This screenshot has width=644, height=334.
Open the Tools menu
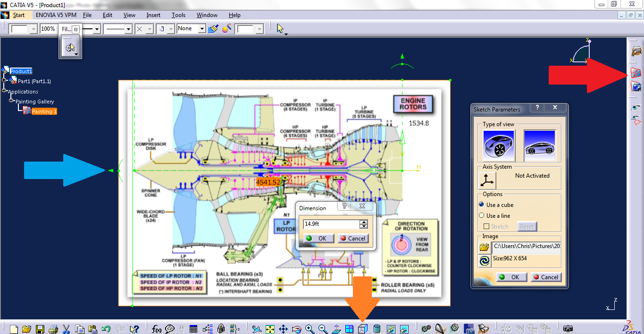178,15
